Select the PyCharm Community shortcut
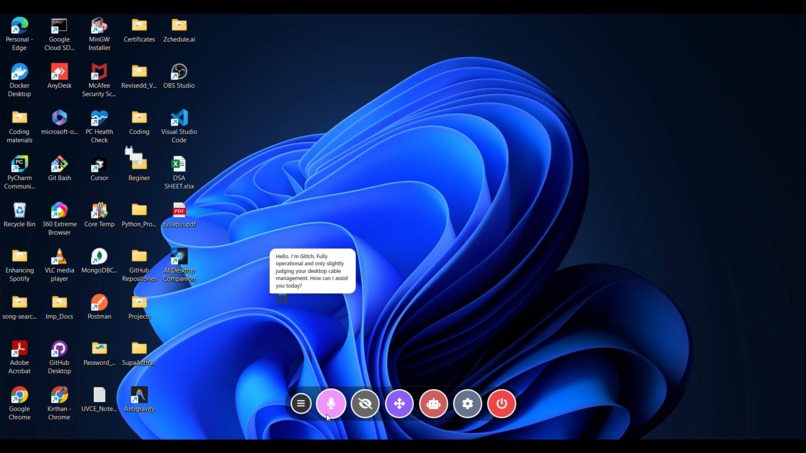The width and height of the screenshot is (806, 453). (x=19, y=173)
